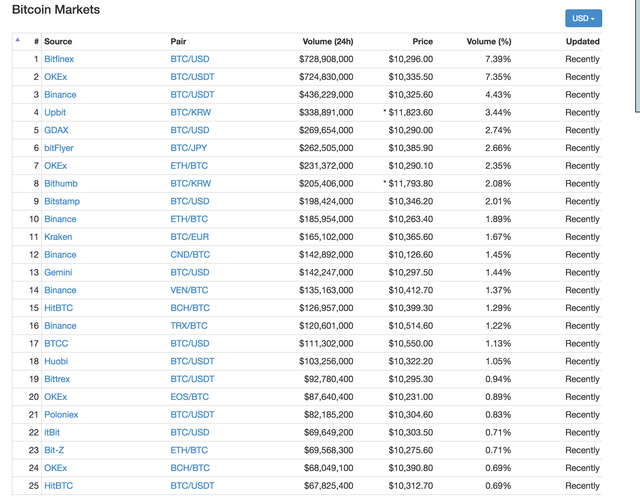Open BCH/BTC pair for HitBTC row 15
Viewport: 640px width, 496px height.
pos(190,308)
